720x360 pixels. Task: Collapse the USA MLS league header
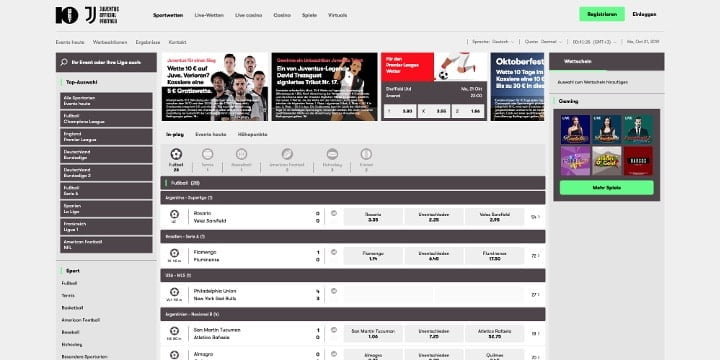point(353,276)
